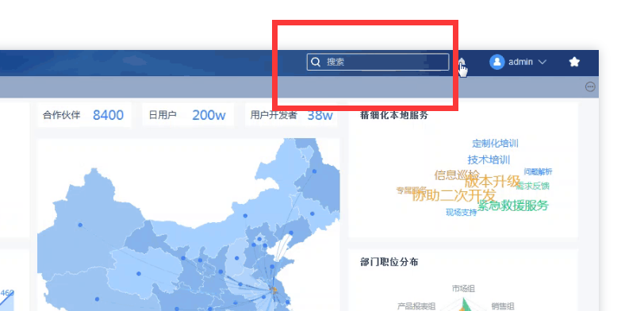
Task: Click the 搜索 search input box
Action: tap(378, 62)
